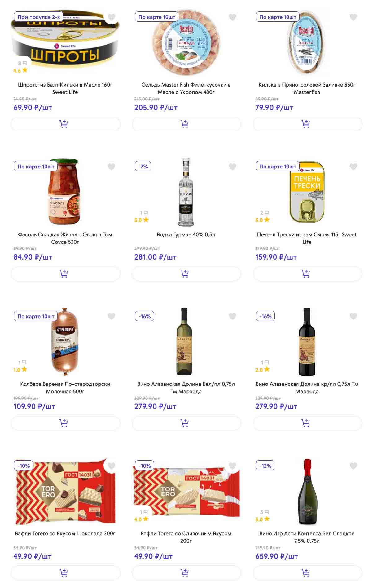373x588 pixels.
Task: Click the -7% discount badge on vodka
Action: 143,167
